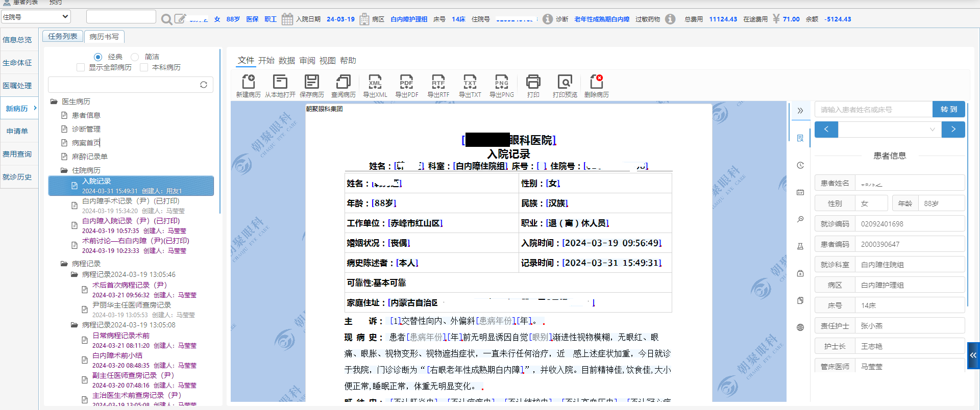Open 打印预览 print preview
The image size is (980, 410).
click(565, 82)
